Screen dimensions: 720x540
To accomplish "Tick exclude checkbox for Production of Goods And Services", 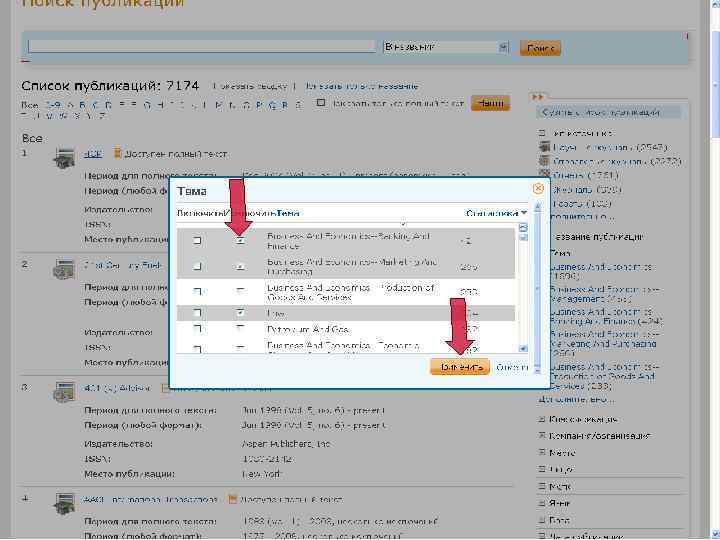I will [x=240, y=291].
